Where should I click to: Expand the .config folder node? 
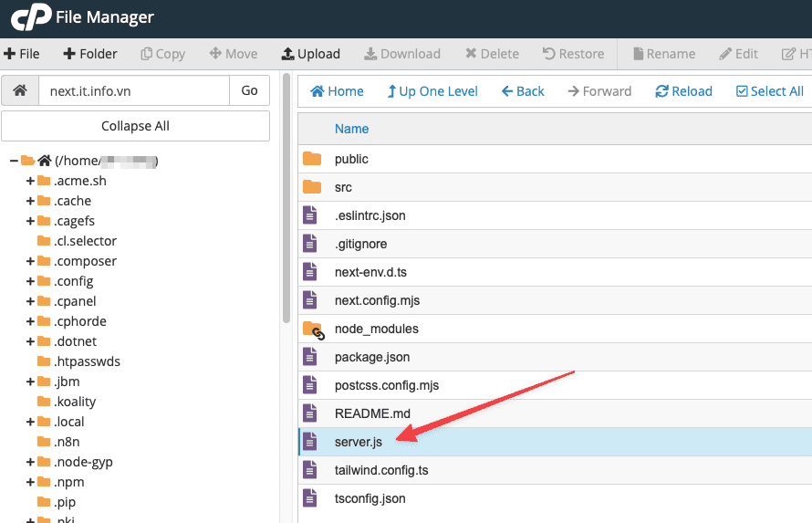30,281
